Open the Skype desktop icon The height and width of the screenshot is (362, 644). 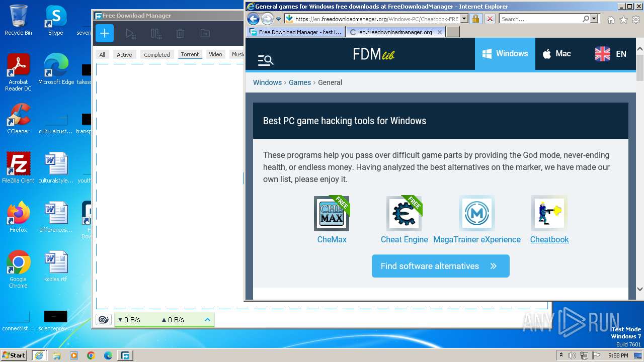coord(55,20)
